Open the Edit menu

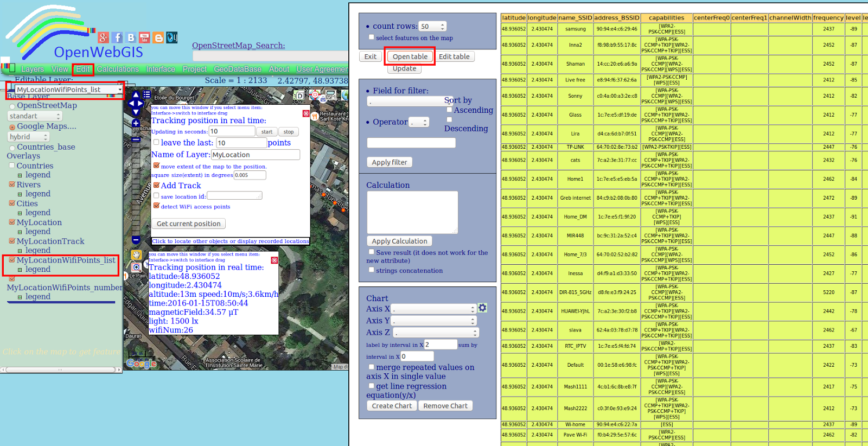(83, 69)
